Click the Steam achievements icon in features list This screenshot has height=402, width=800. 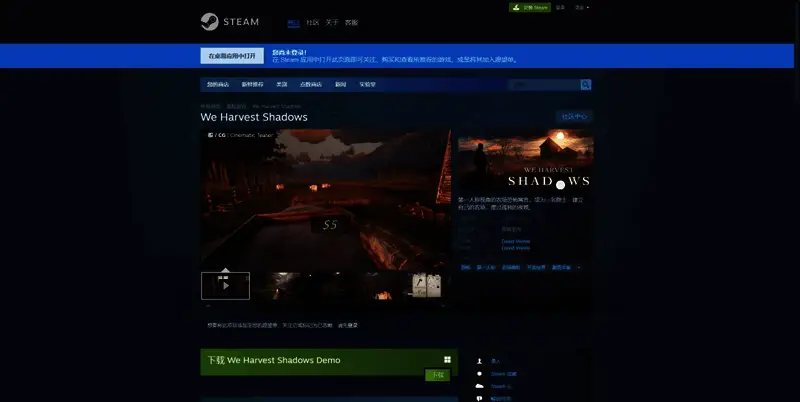pyautogui.click(x=480, y=373)
